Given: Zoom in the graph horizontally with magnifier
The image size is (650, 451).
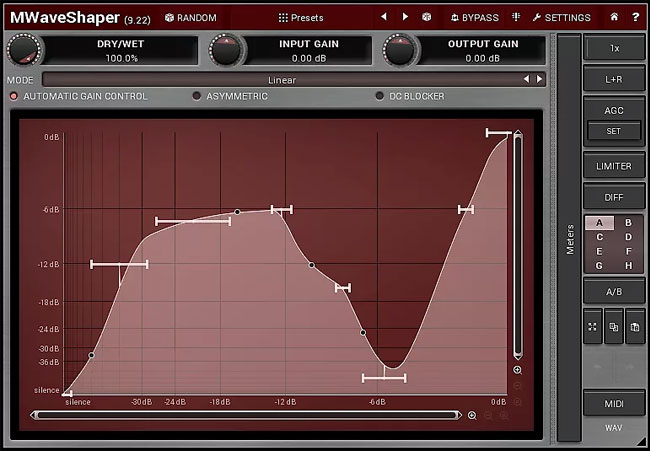Looking at the screenshot, I should [472, 415].
